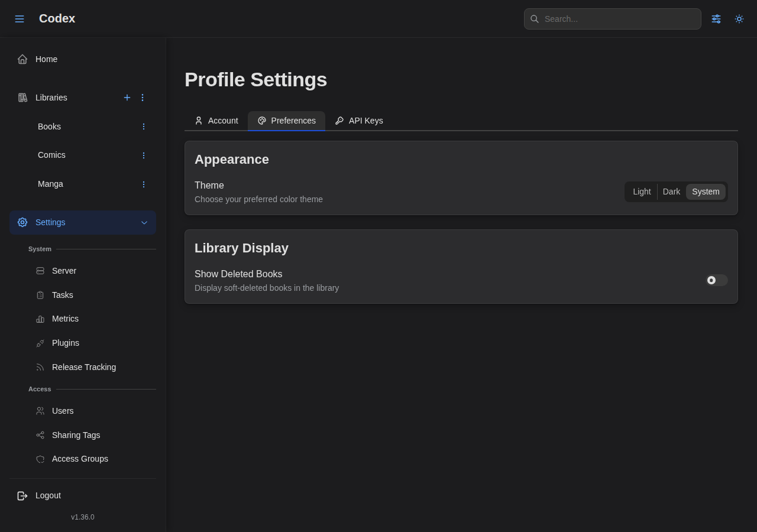Toggle the sidebar hamburger menu
This screenshot has width=757, height=532.
pos(20,19)
